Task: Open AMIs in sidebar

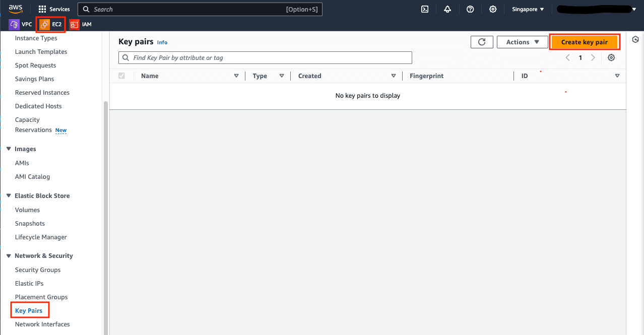Action: pyautogui.click(x=22, y=163)
